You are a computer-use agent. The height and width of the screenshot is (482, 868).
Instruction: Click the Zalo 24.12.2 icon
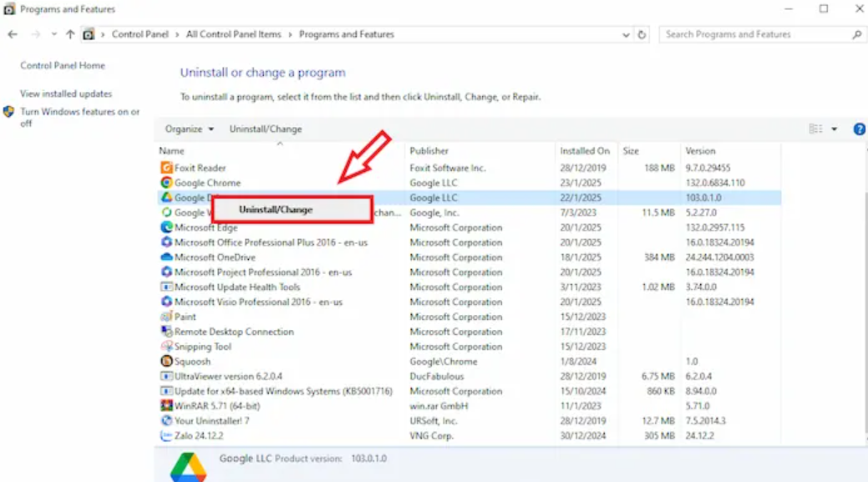pyautogui.click(x=166, y=436)
